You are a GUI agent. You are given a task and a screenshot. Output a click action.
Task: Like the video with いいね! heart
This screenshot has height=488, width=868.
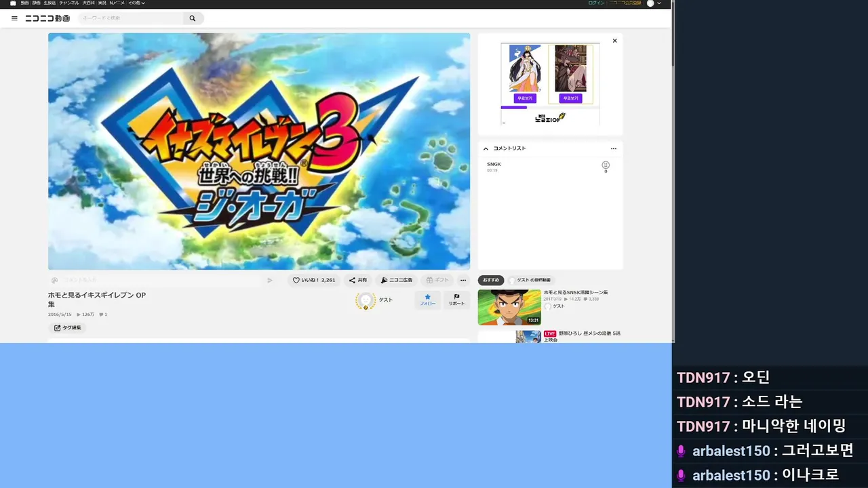pos(314,280)
